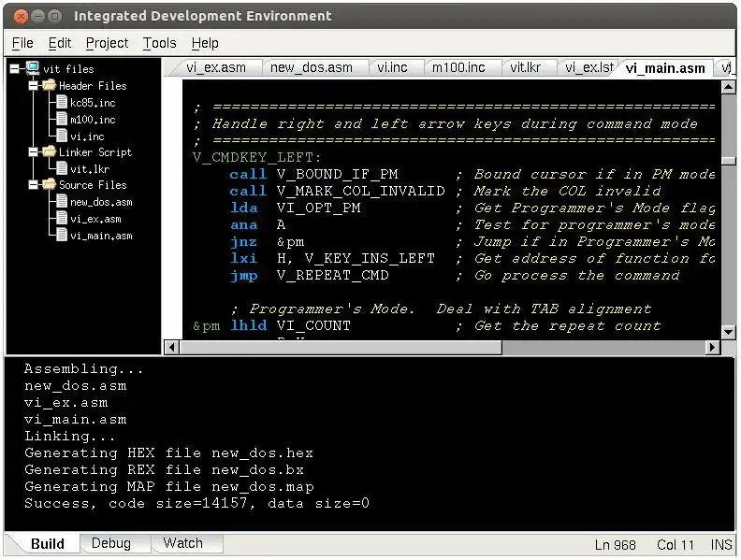Select vit.lkr label in the project tree
The width and height of the screenshot is (741, 560).
pyautogui.click(x=90, y=169)
